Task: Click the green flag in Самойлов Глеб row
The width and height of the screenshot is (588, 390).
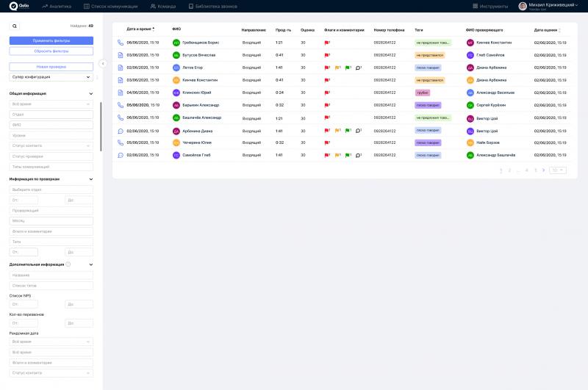Action: point(348,156)
